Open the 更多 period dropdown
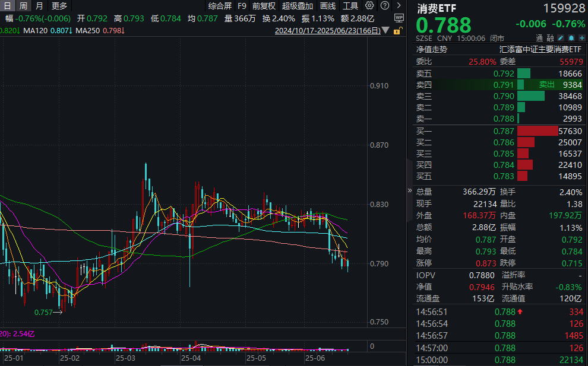Viewport: 588px width, 366px height. [59, 5]
